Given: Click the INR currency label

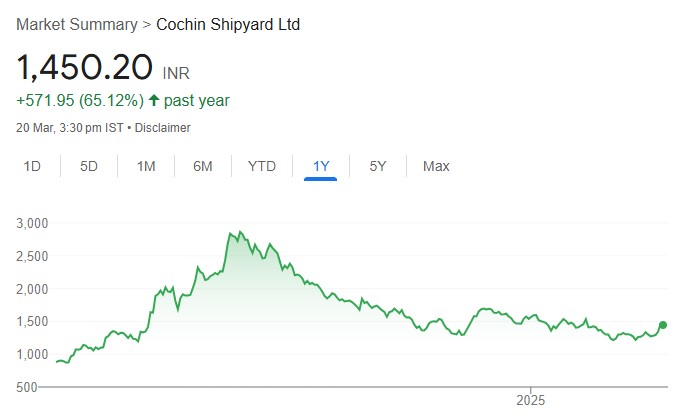Looking at the screenshot, I should [x=176, y=73].
